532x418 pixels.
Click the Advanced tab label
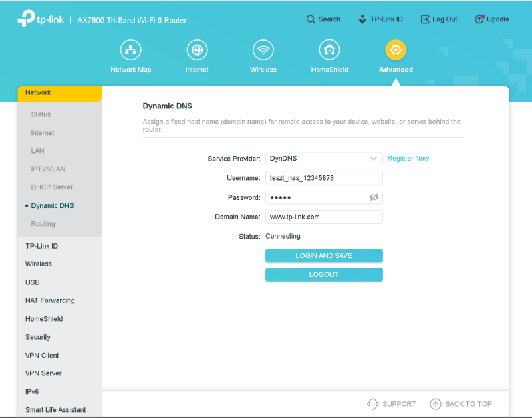pos(396,70)
